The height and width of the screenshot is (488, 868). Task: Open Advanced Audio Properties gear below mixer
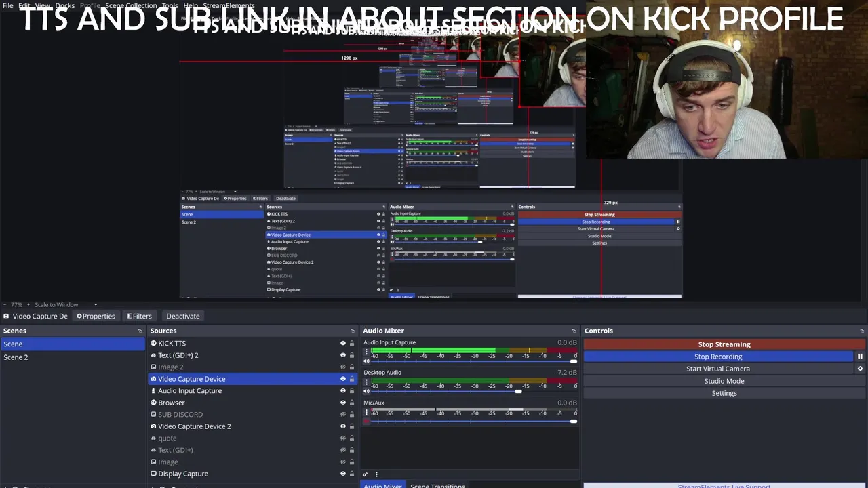click(366, 474)
